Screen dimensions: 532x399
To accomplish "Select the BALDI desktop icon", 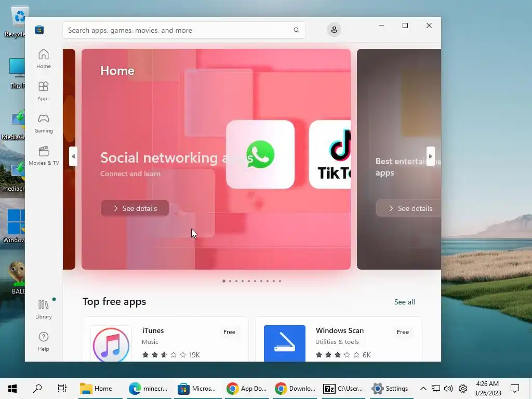I will [x=17, y=277].
